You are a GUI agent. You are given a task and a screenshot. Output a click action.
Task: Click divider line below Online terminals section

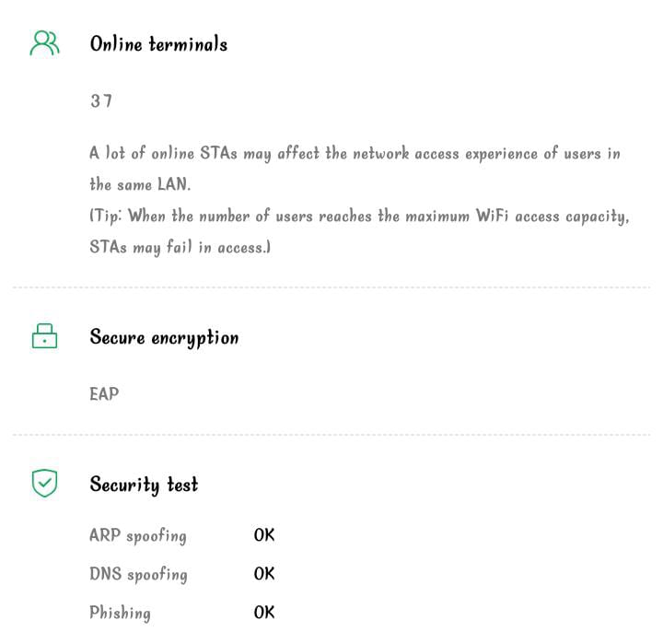pyautogui.click(x=331, y=287)
